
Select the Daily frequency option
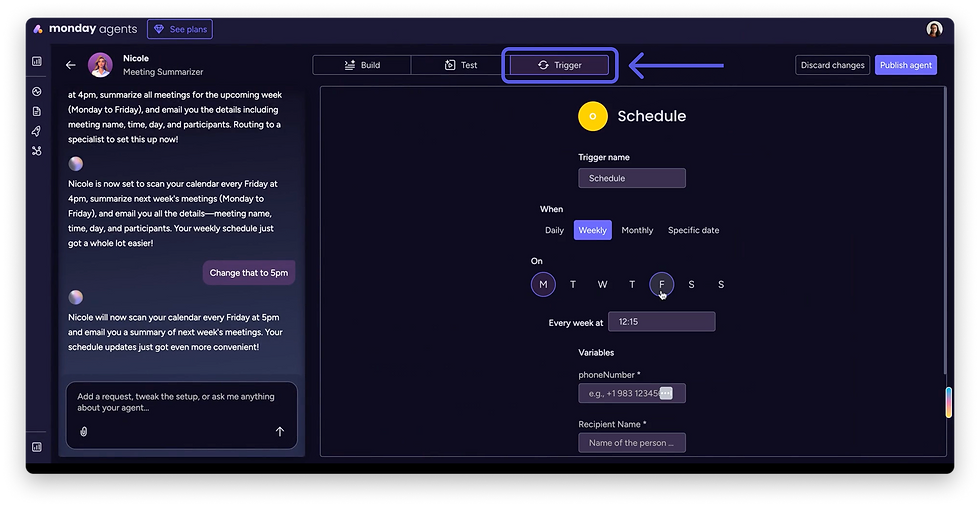tap(554, 230)
